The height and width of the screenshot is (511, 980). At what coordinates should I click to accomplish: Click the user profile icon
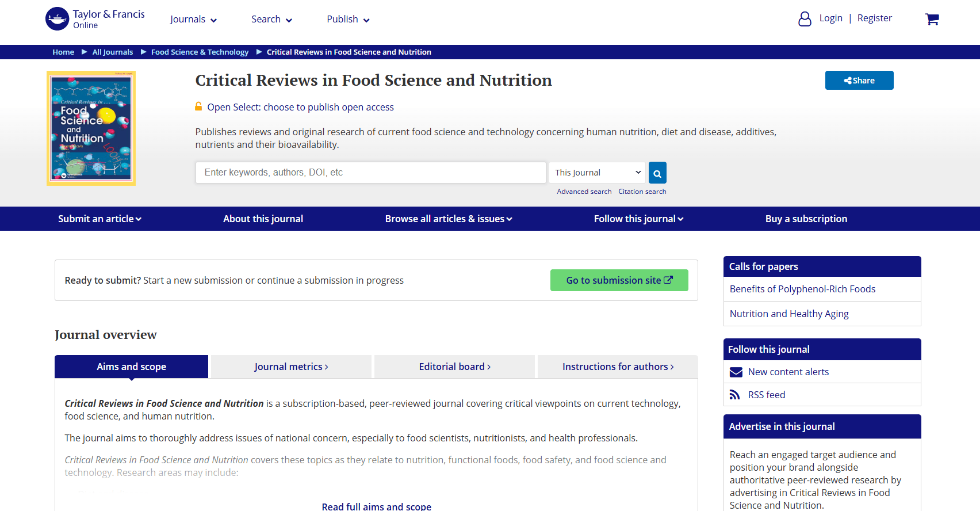tap(805, 19)
